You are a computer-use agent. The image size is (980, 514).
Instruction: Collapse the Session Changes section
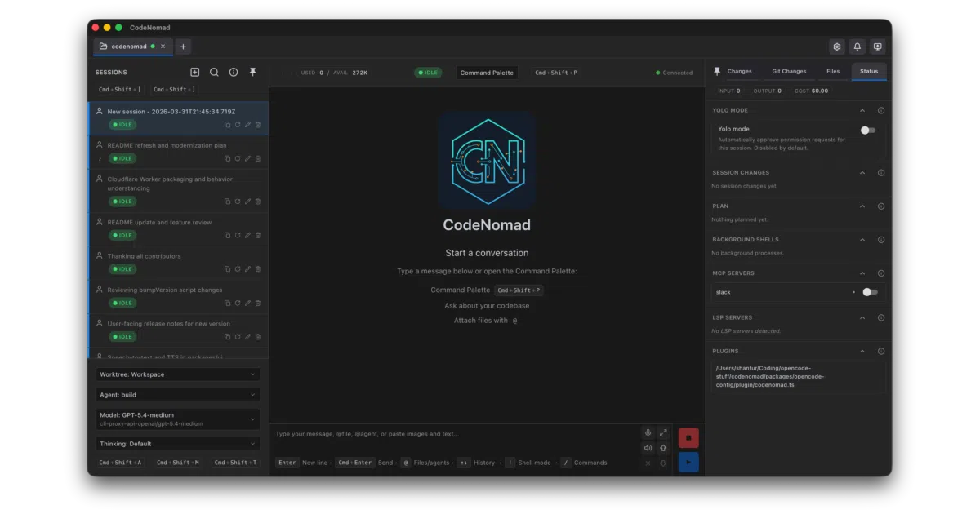click(x=862, y=173)
